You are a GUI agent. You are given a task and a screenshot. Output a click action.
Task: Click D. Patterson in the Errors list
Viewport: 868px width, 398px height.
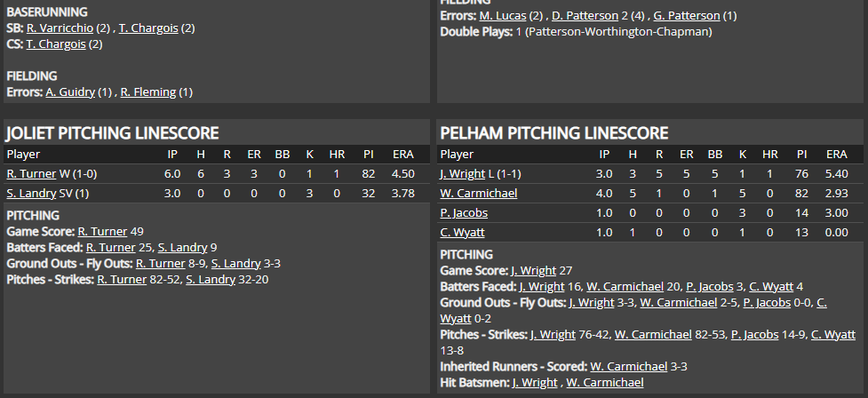coord(586,16)
